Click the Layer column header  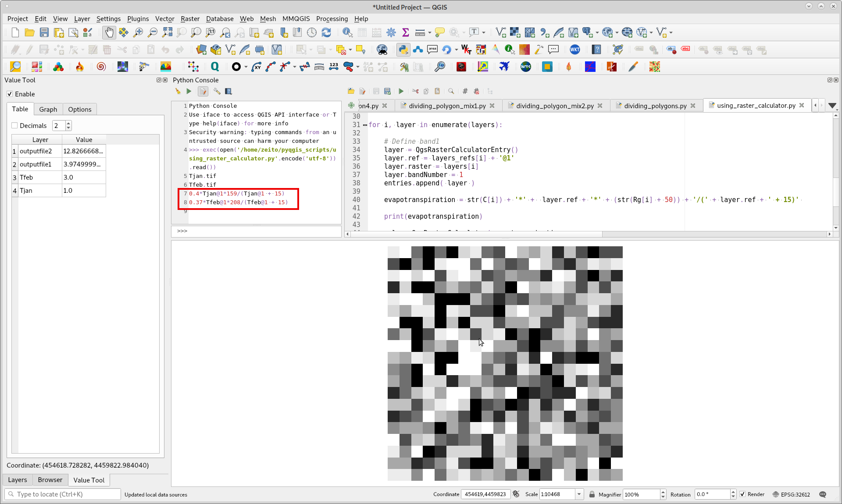click(x=40, y=140)
